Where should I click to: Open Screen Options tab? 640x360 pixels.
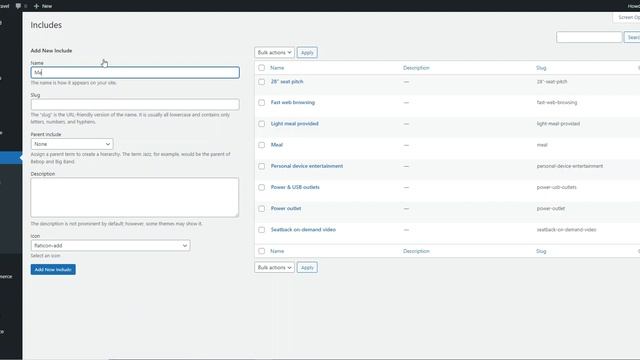(x=627, y=18)
